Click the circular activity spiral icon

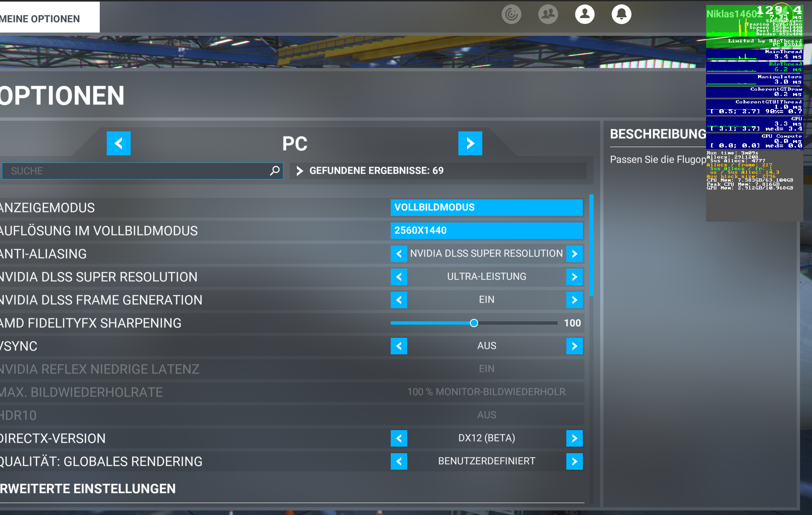click(x=512, y=14)
